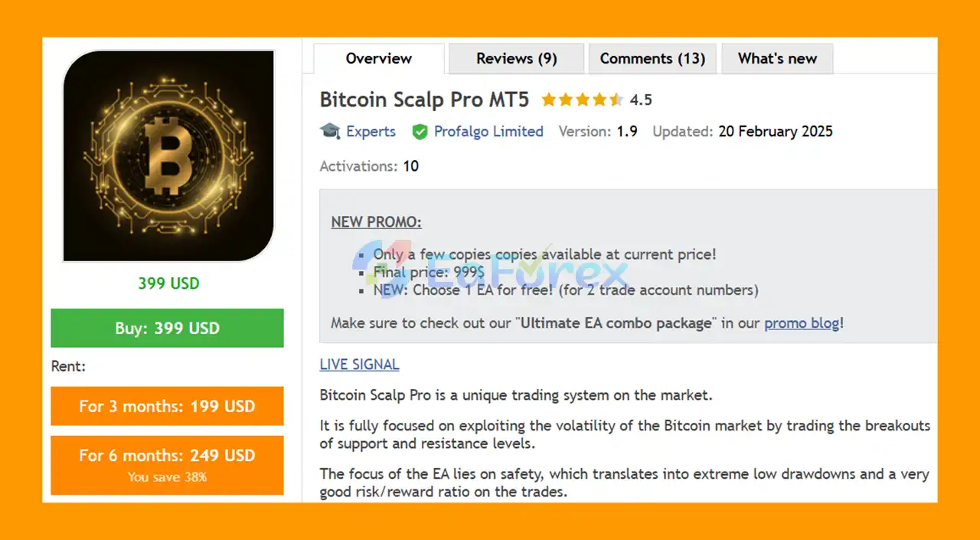
Task: Click the star rating icons
Action: [582, 100]
